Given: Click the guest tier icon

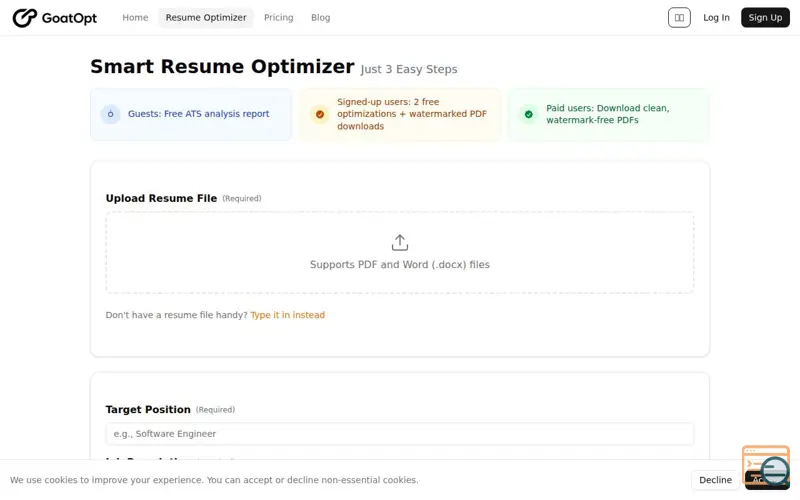Looking at the screenshot, I should pos(110,114).
